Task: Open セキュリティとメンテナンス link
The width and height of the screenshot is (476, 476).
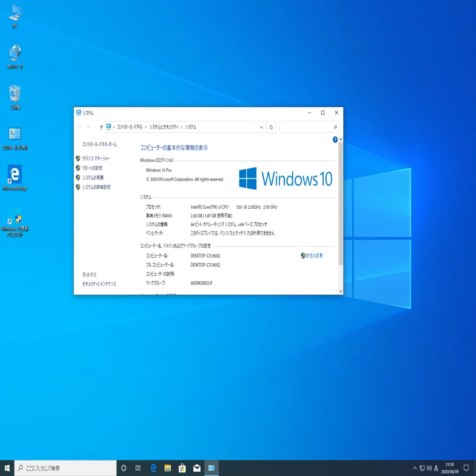Action: click(x=99, y=284)
